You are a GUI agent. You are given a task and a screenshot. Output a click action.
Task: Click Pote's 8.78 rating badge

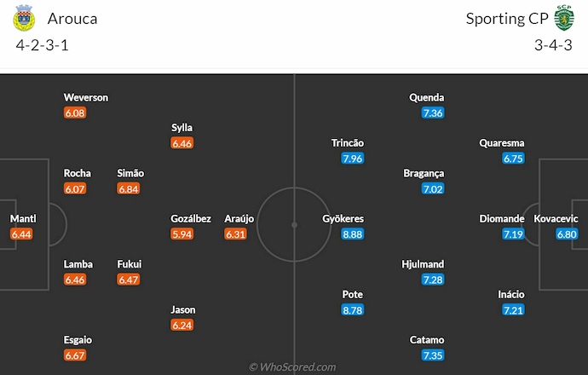click(352, 310)
